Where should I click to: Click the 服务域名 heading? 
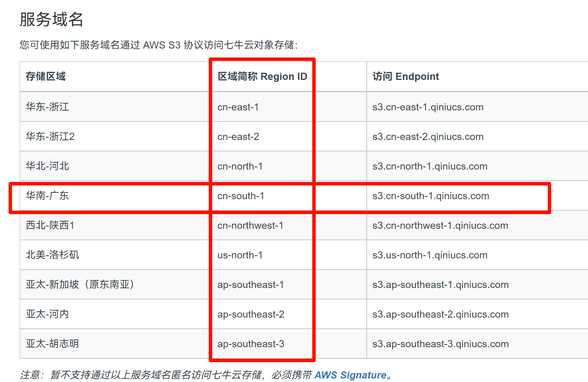[51, 19]
